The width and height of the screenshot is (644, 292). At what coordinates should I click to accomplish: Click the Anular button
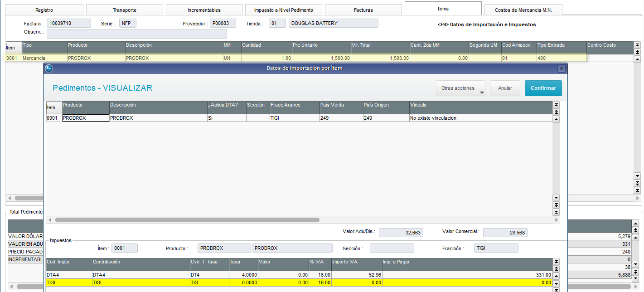pyautogui.click(x=505, y=88)
